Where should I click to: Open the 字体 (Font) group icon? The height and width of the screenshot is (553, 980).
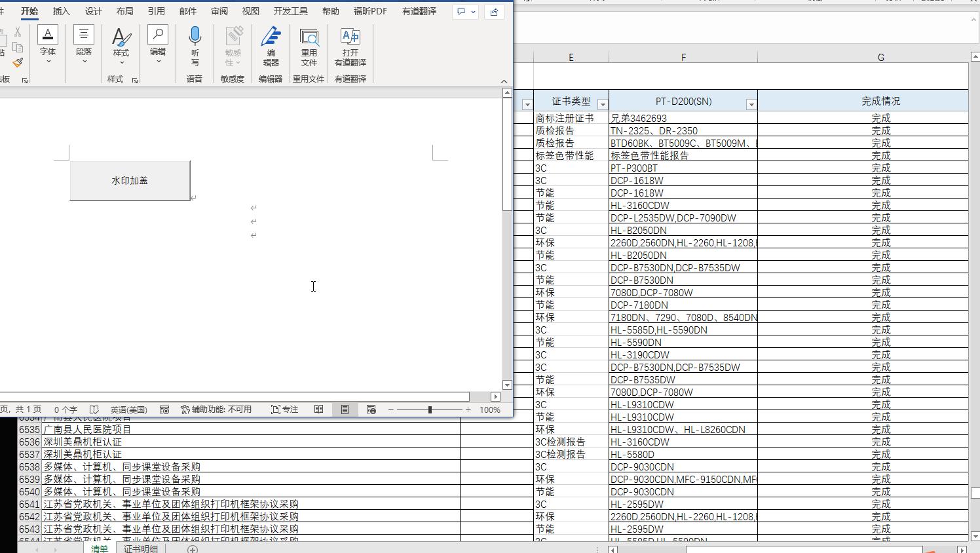[48, 34]
